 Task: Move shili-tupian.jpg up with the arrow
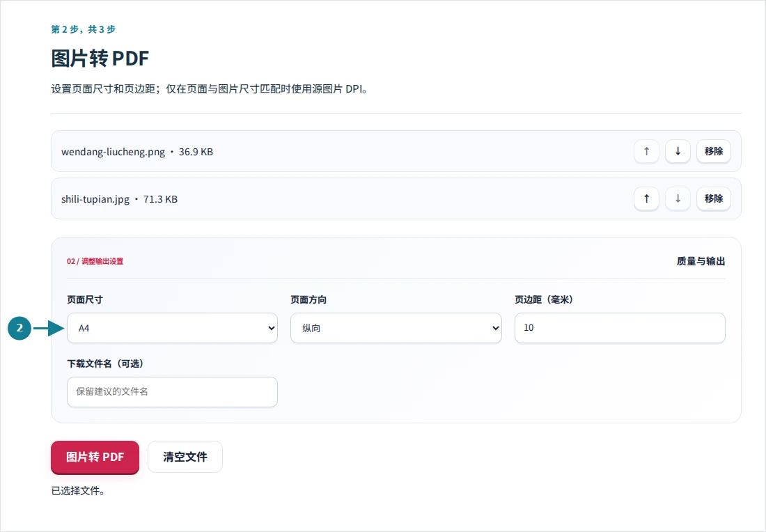pos(646,199)
